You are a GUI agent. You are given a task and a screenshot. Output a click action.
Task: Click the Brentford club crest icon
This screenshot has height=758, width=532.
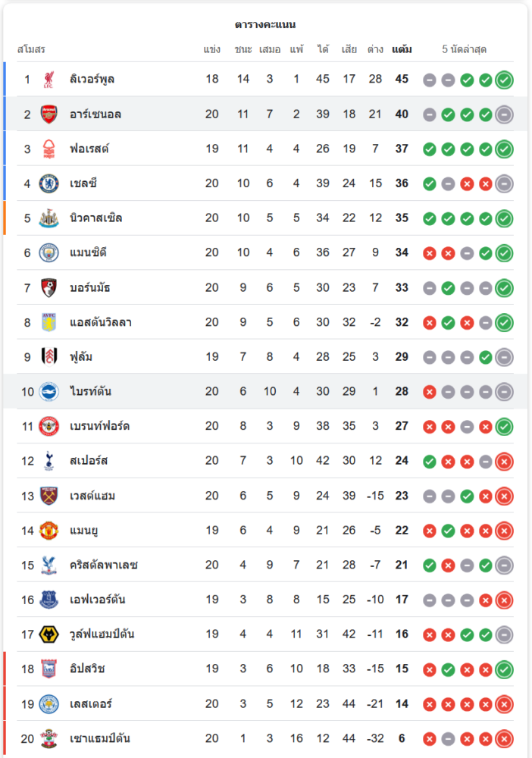pyautogui.click(x=49, y=426)
